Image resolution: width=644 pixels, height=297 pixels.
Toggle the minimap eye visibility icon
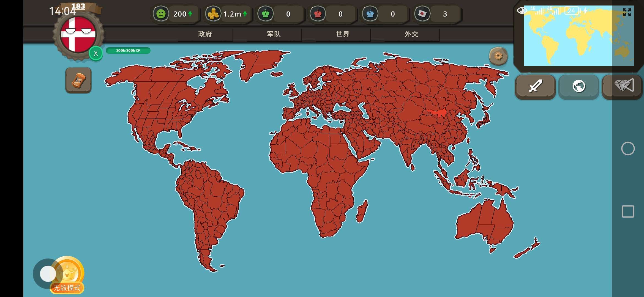pyautogui.click(x=521, y=11)
